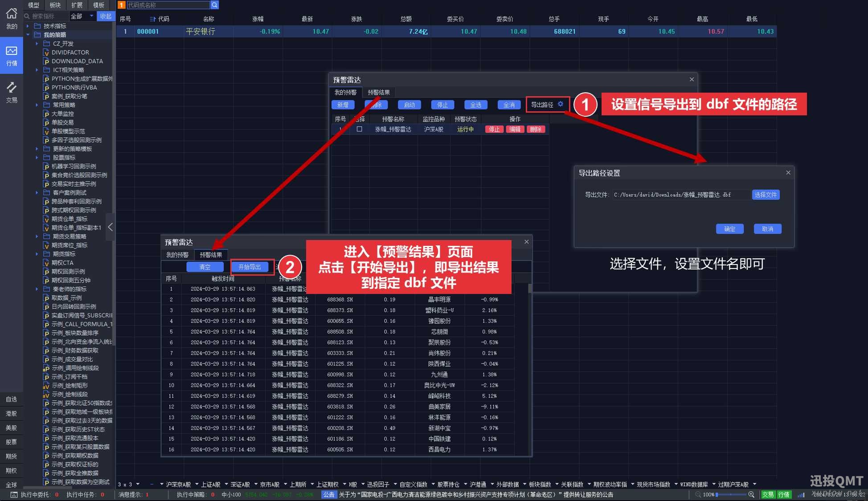The height and width of the screenshot is (501, 868).
Task: Click the search magnifier beside code input
Action: 215,5
